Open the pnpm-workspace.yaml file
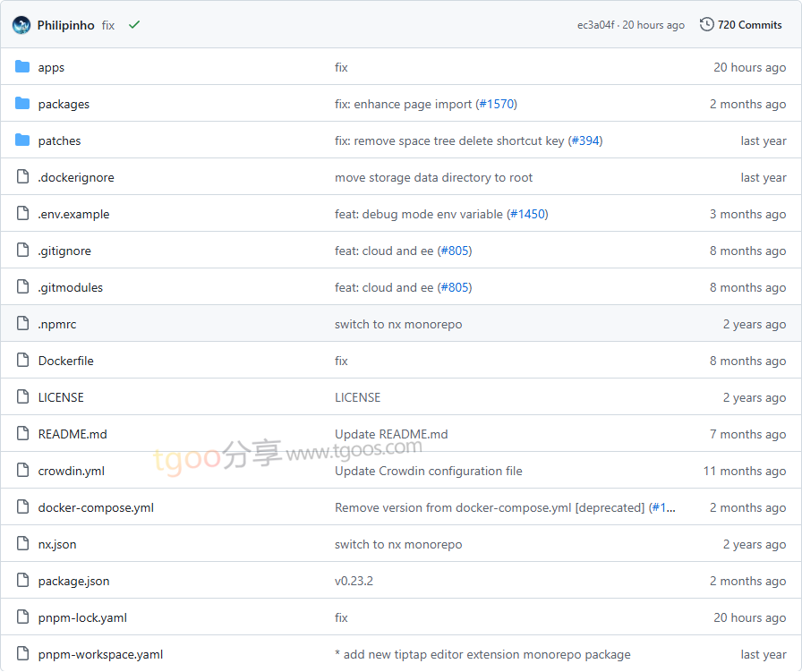Screen dimensions: 802x672 pyautogui.click(x=100, y=654)
